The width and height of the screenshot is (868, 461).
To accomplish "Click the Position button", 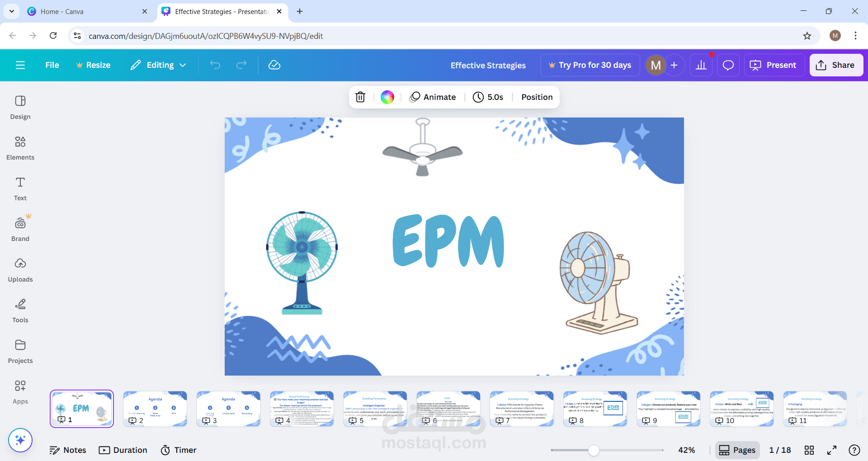I will point(537,97).
